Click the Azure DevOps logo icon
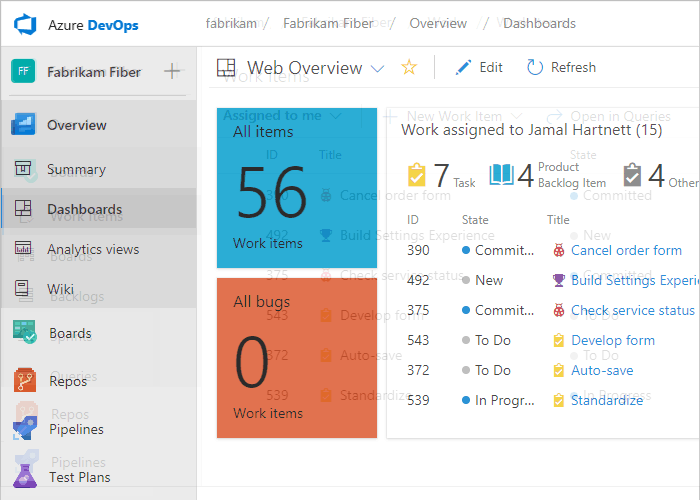The image size is (700, 500). coord(25,22)
